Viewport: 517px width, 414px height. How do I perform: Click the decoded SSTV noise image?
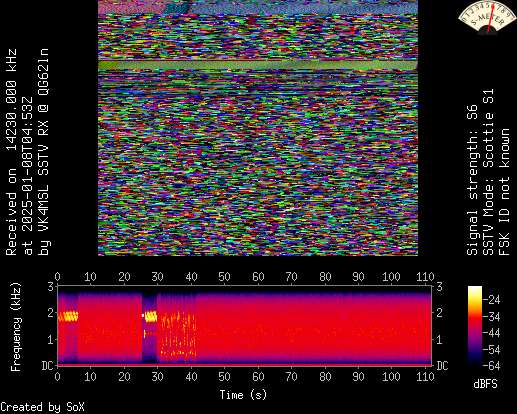[258, 128]
